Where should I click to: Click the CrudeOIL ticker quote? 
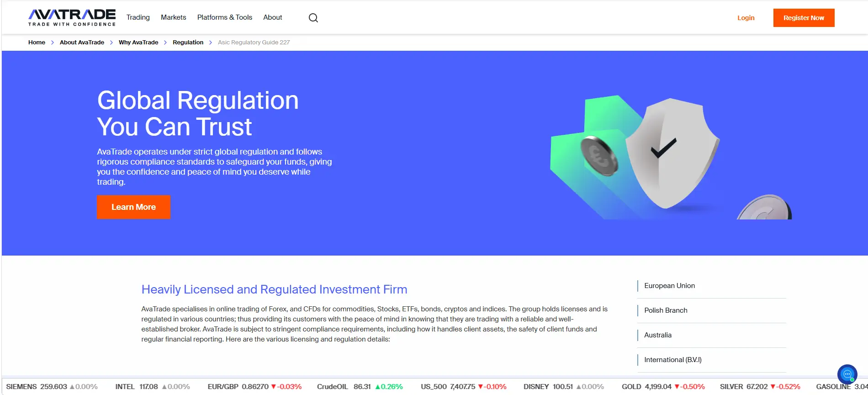pyautogui.click(x=360, y=387)
